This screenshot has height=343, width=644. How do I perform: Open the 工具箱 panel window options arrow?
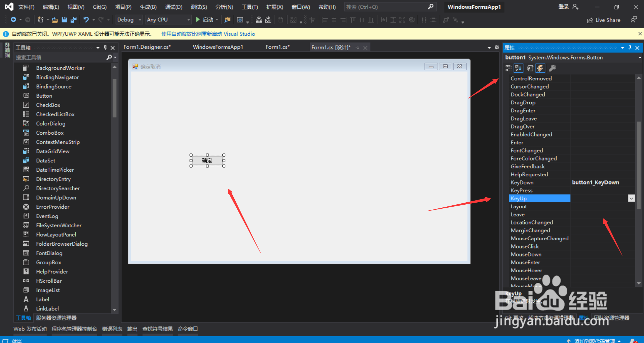click(98, 48)
